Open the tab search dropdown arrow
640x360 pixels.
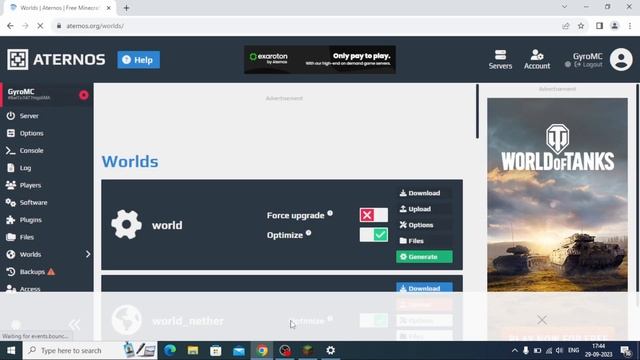click(564, 7)
